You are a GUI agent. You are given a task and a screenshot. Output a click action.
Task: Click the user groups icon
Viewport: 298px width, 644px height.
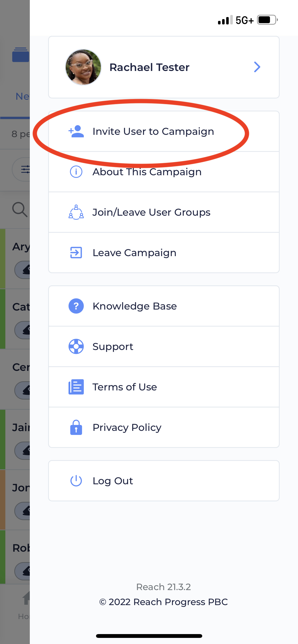tap(76, 212)
